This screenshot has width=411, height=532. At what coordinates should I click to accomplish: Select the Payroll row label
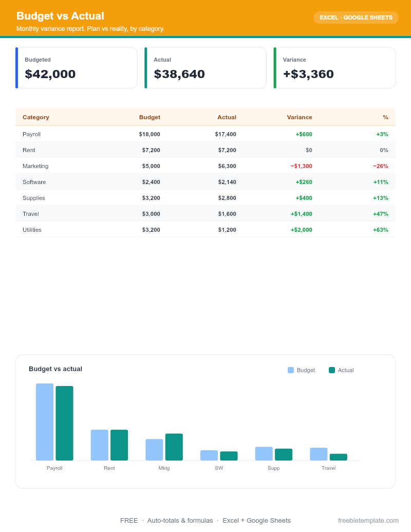click(x=31, y=134)
